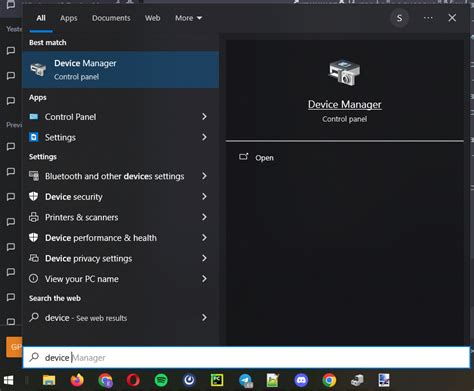Screen dimensions: 474x391
Task: Click the large Device Manager icon in preview pane
Action: pyautogui.click(x=344, y=73)
